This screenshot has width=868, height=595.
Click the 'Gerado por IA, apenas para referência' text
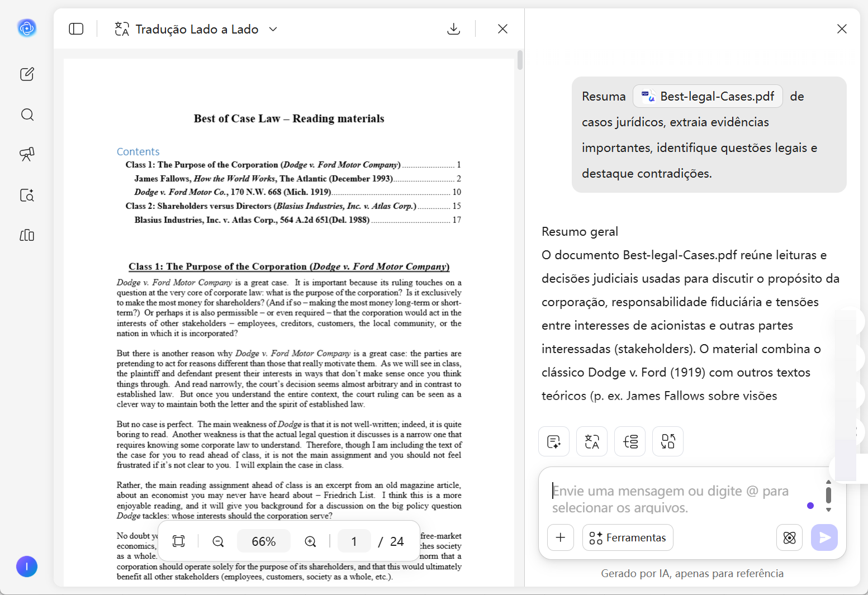[x=692, y=573]
